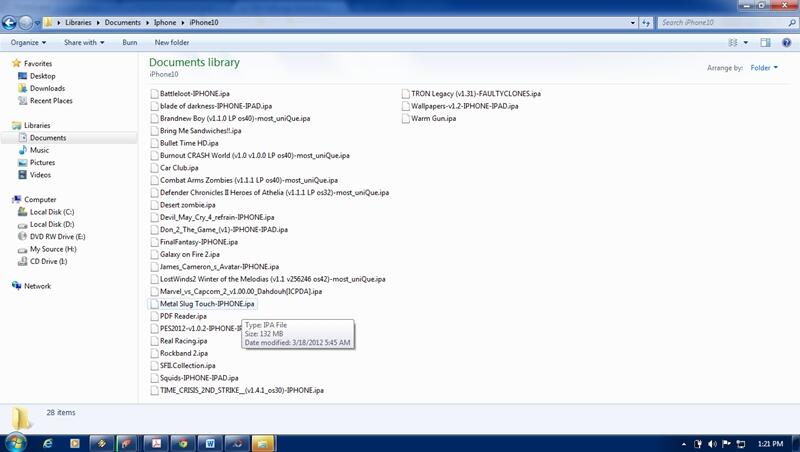Open Local Disk (D:)

coord(52,224)
